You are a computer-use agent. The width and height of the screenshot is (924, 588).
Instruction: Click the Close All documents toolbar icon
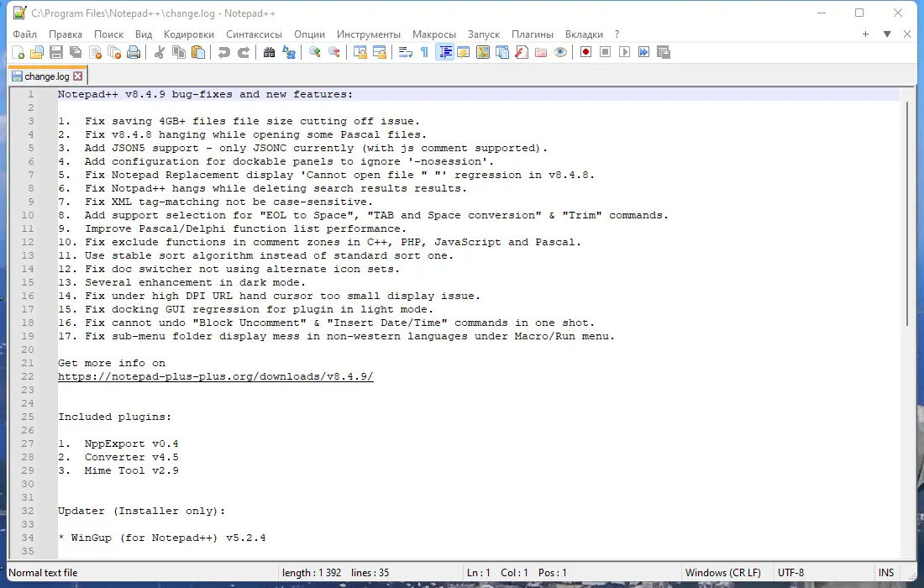(115, 52)
